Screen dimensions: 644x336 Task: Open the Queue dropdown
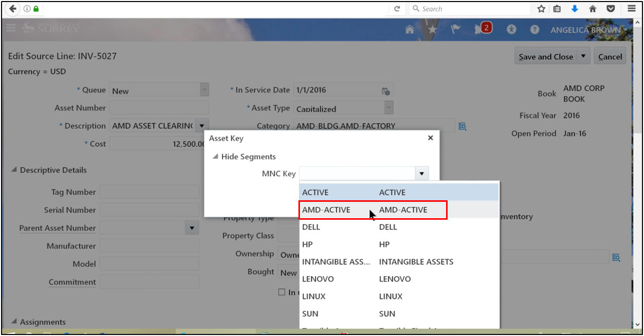(204, 89)
